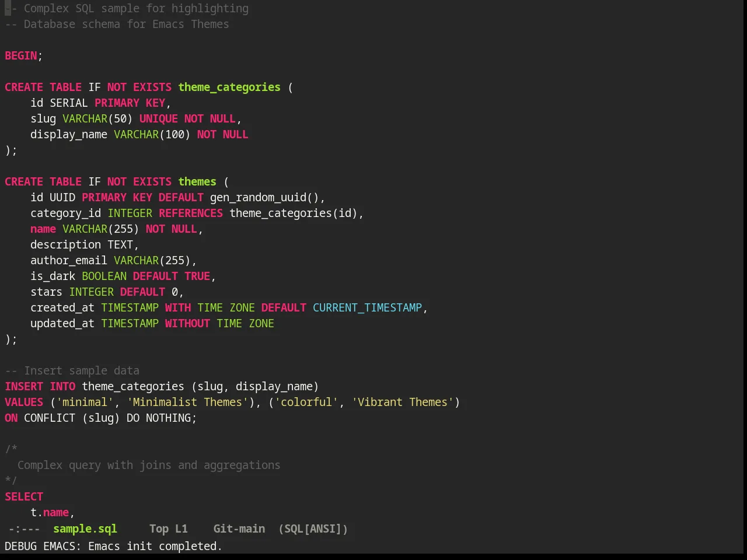The height and width of the screenshot is (560, 747).
Task: Click the PRIMARY KEY text on SERIAL line
Action: (130, 103)
